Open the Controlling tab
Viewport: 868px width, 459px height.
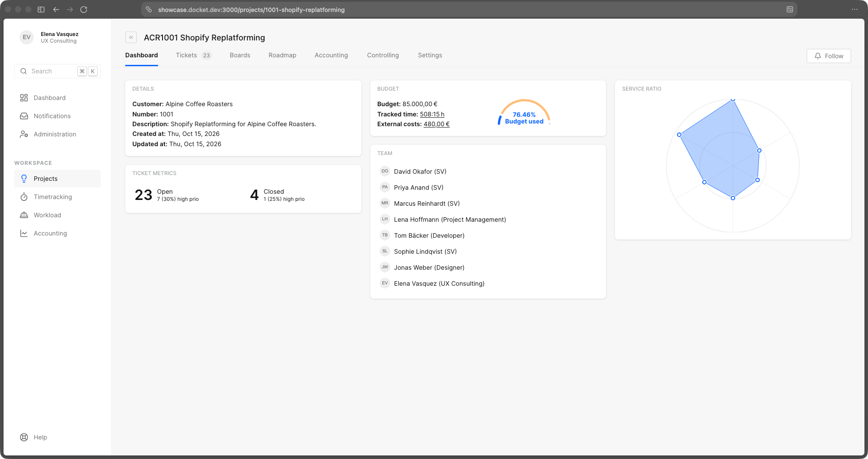coord(383,55)
